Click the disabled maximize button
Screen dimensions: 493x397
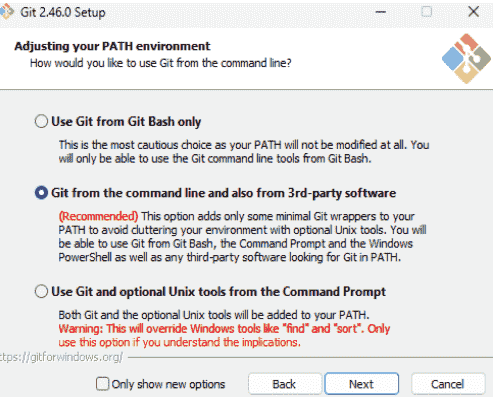(x=427, y=12)
